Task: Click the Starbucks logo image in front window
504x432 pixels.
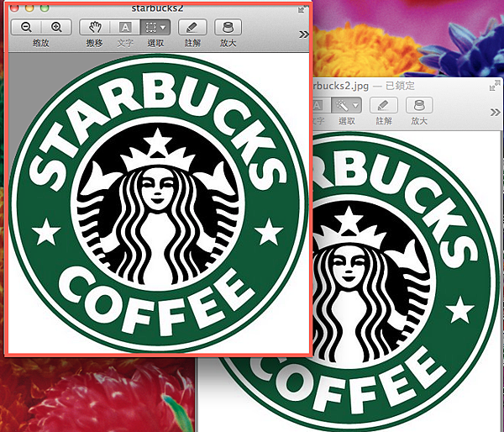Action: coord(159,203)
